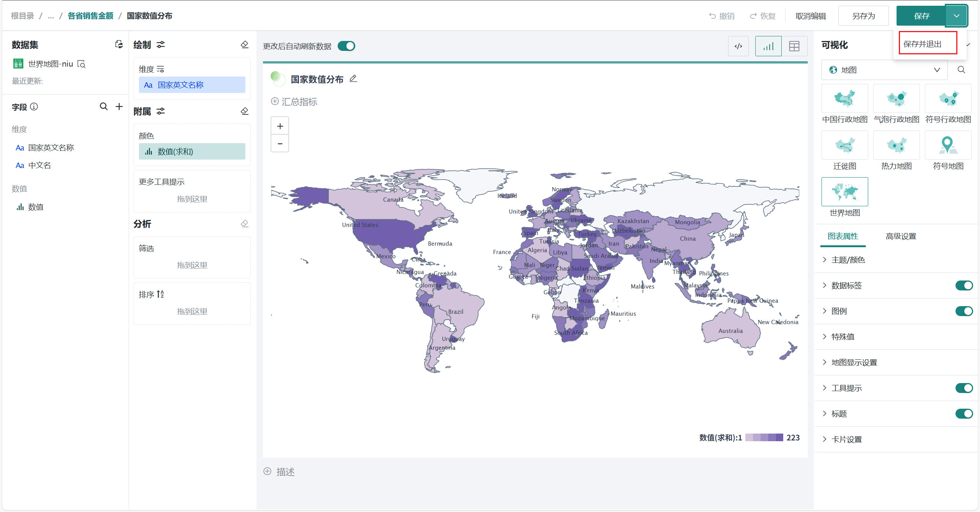Turn off the 图例 toggle
980x512 pixels.
(x=964, y=311)
